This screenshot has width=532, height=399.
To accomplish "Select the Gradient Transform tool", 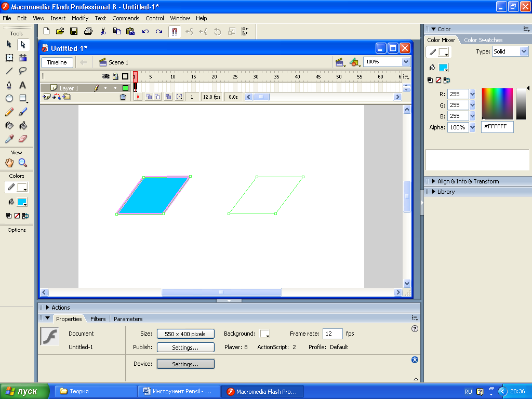I will click(x=23, y=58).
